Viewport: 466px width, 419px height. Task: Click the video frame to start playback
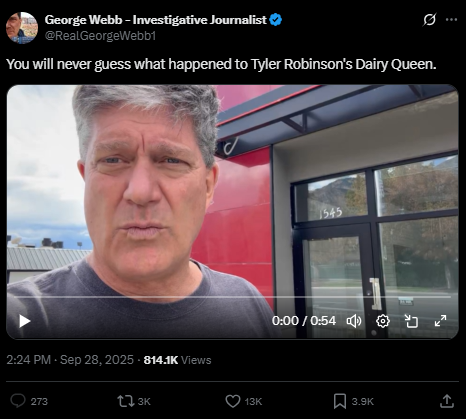(232, 200)
